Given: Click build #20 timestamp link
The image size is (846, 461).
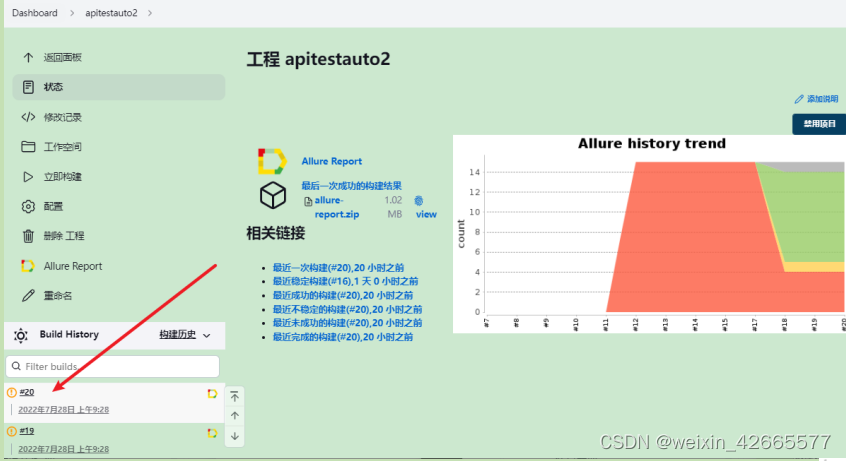Looking at the screenshot, I should pos(64,410).
